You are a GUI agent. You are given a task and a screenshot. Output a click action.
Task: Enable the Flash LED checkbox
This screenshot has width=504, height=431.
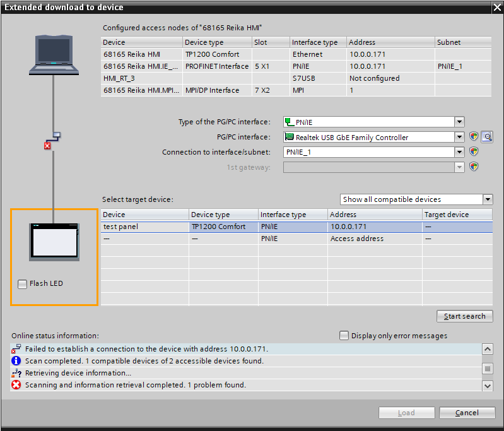[x=23, y=284]
